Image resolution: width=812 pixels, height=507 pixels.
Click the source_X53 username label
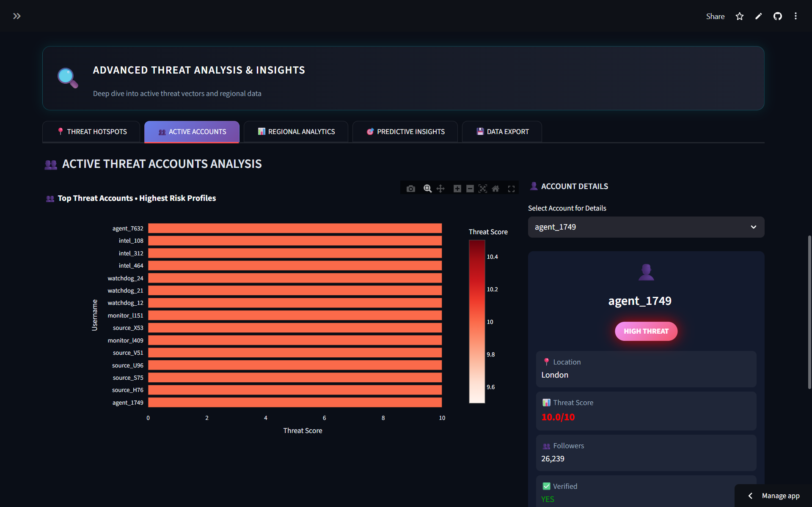tap(128, 328)
